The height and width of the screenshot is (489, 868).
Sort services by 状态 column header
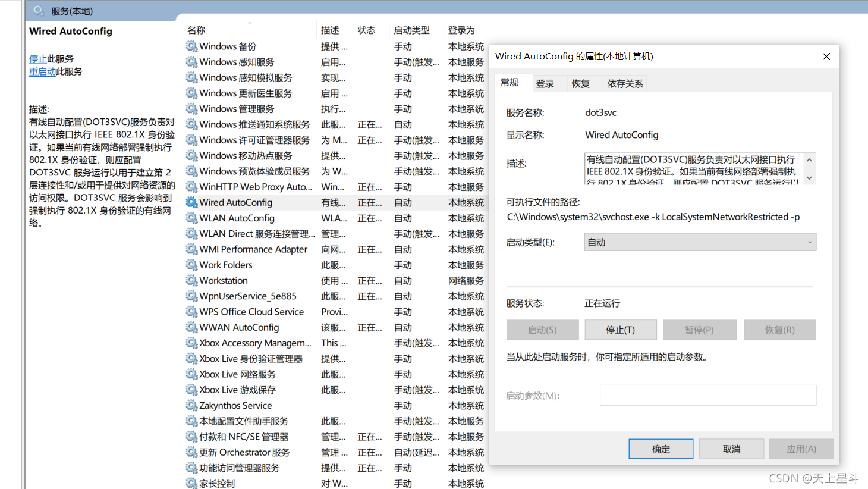click(x=367, y=30)
